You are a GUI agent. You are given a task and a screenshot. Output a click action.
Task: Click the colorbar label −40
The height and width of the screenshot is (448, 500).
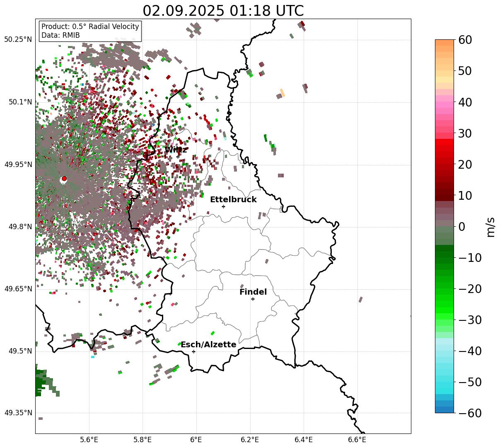[x=470, y=351]
